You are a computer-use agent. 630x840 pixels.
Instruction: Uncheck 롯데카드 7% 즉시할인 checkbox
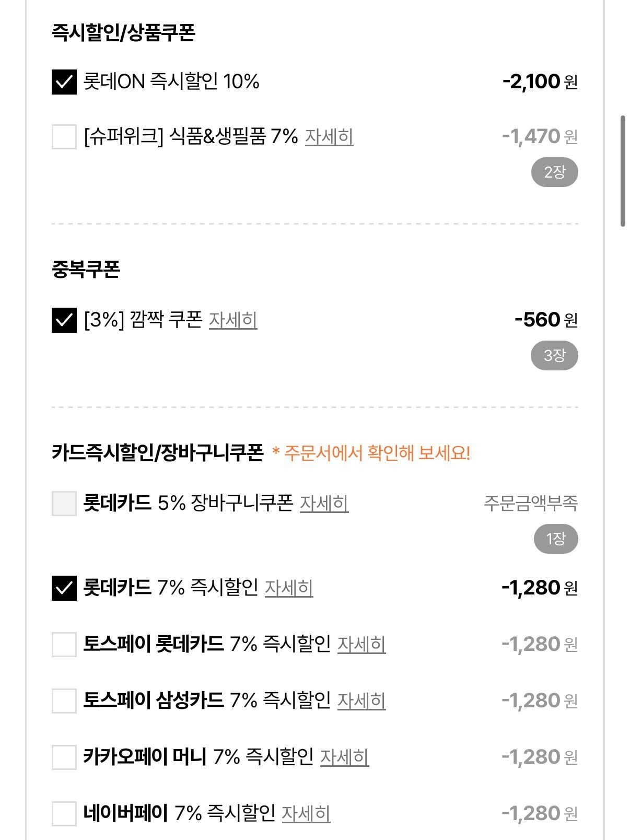64,588
